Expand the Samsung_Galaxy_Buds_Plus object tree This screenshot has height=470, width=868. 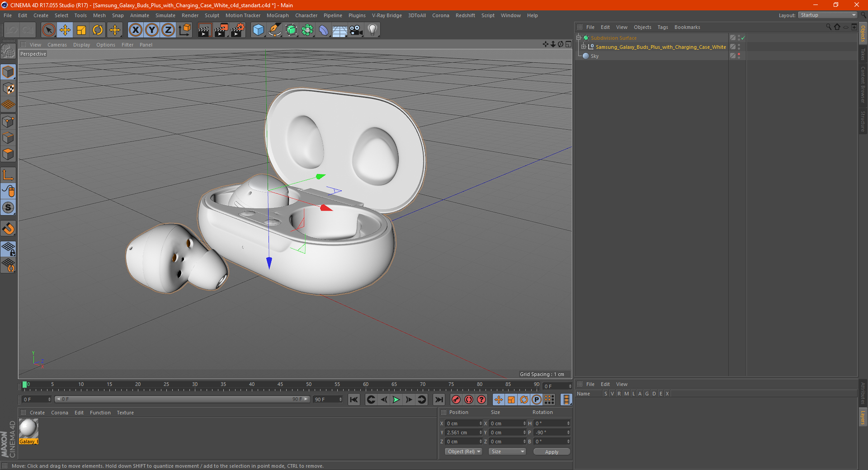584,47
